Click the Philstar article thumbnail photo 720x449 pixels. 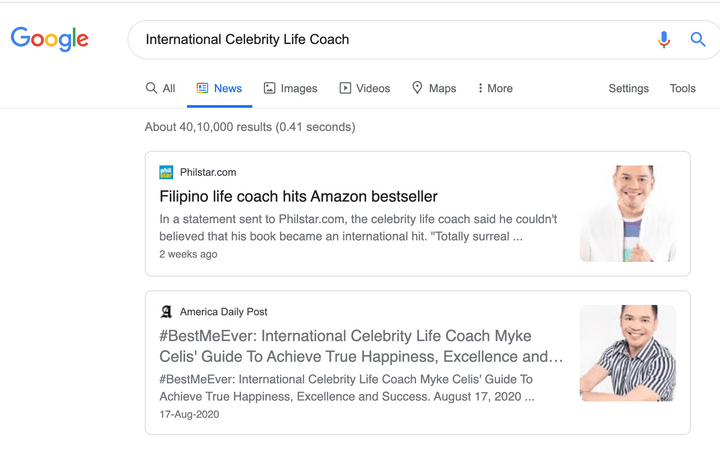coord(627,213)
